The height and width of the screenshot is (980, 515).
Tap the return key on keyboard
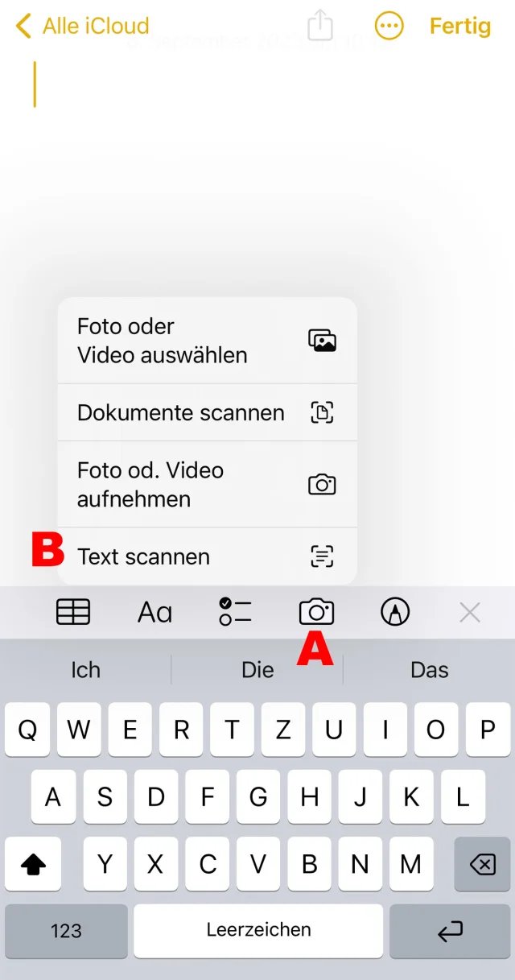[x=450, y=931]
